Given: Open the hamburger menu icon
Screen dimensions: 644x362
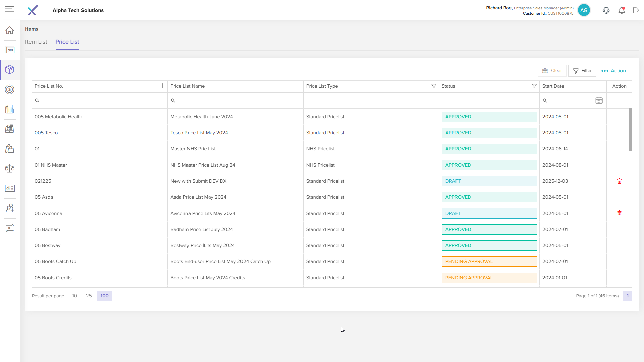Looking at the screenshot, I should [9, 9].
